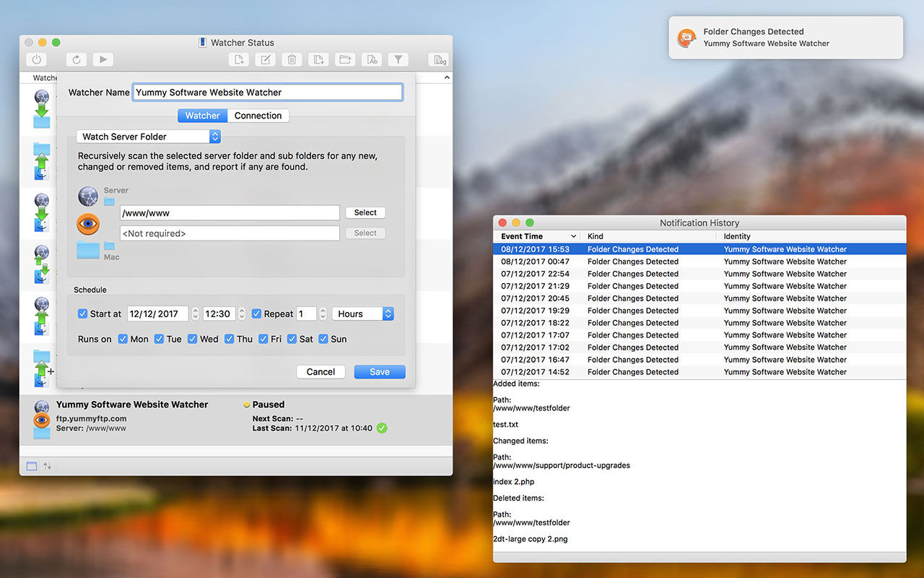The image size is (924, 578).
Task: Click the collapse chevron in Watcher Status header
Action: pyautogui.click(x=447, y=77)
